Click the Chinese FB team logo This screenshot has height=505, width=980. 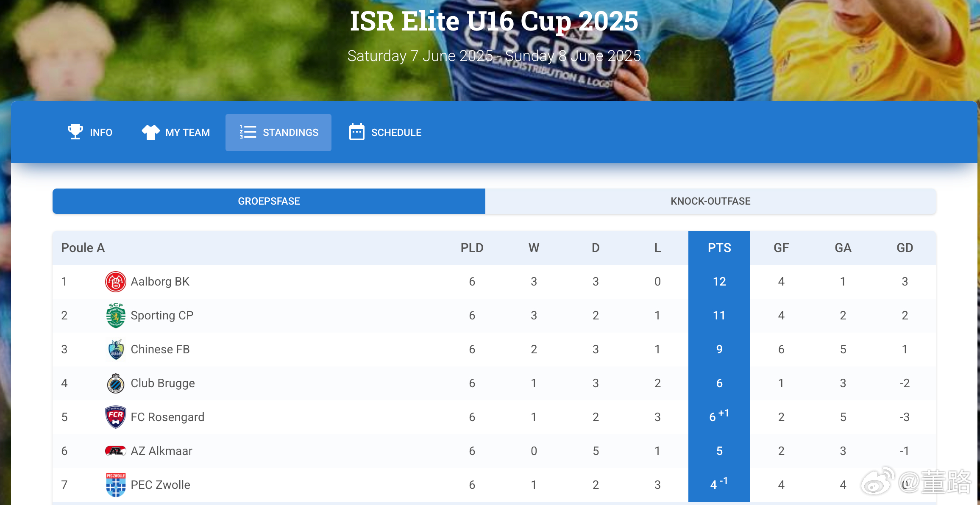pyautogui.click(x=115, y=350)
